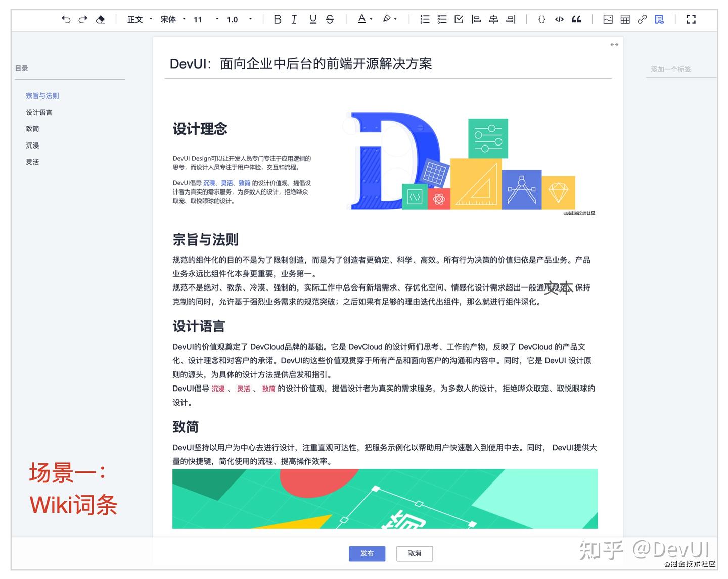This screenshot has height=579, width=728.
Task: Open the line spacing 1.0 dropdown
Action: click(x=239, y=19)
